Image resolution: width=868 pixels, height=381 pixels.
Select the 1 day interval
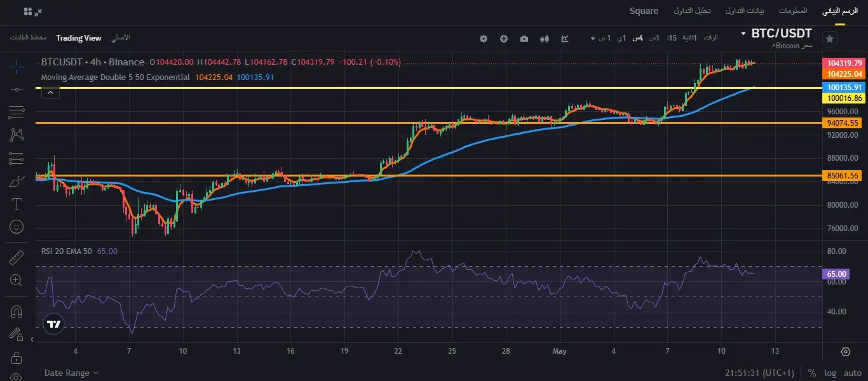(621, 38)
